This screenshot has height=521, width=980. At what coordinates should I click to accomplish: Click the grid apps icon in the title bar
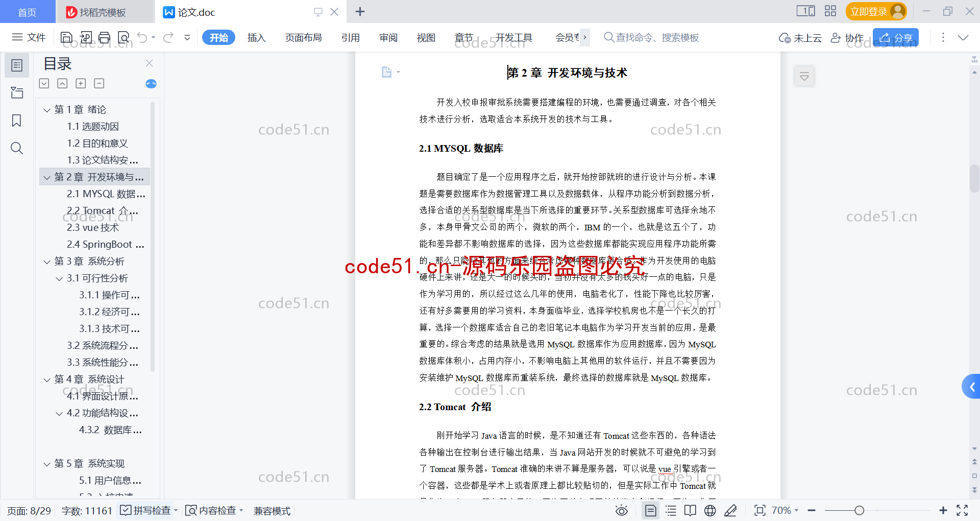(x=830, y=11)
